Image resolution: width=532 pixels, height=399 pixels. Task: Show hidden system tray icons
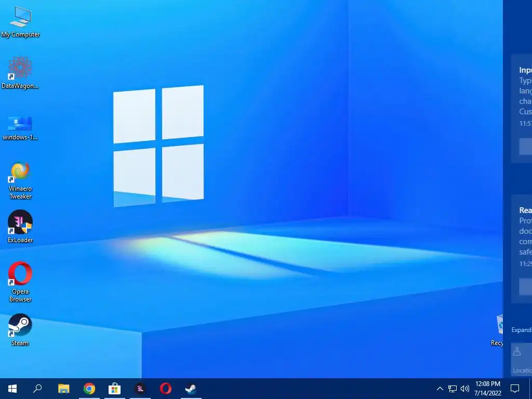click(x=440, y=389)
